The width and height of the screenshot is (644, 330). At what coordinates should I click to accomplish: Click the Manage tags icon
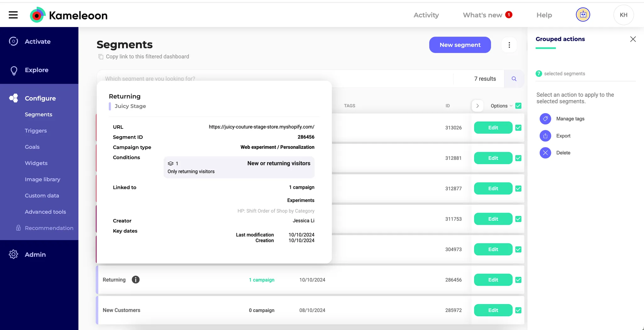(545, 119)
